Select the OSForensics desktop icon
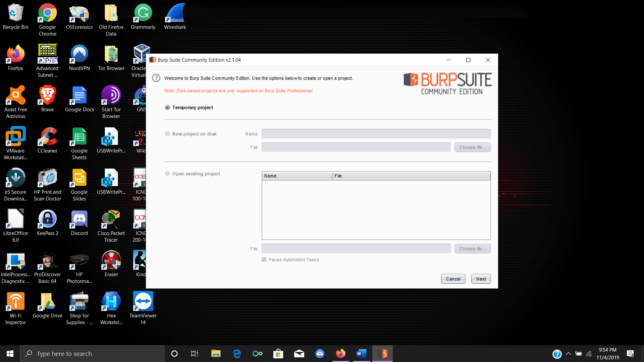 (x=79, y=17)
